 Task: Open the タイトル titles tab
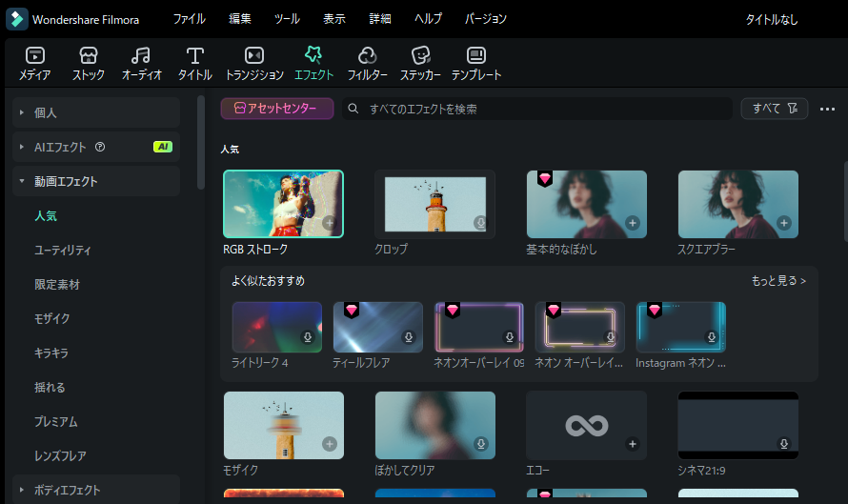(x=194, y=64)
